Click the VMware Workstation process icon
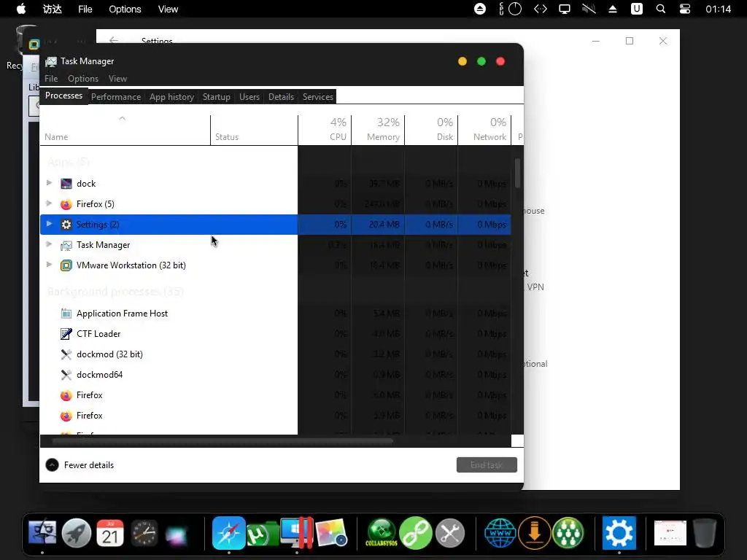The image size is (747, 560). tap(66, 265)
